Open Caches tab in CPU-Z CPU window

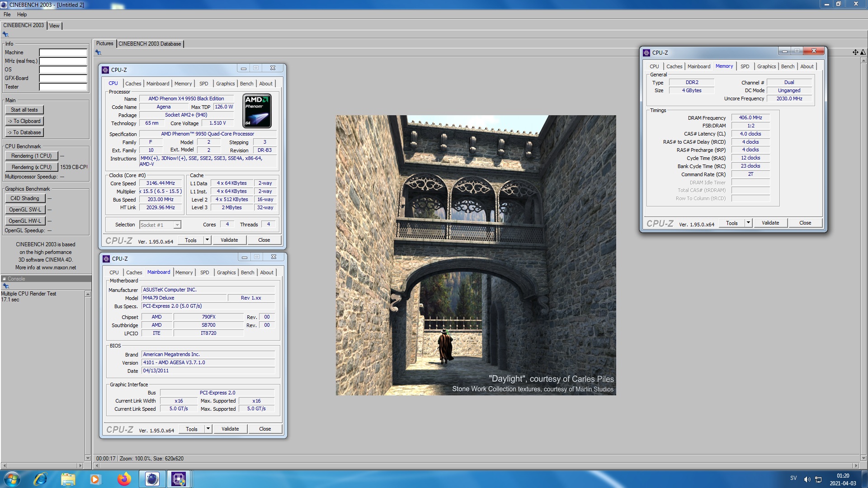tap(133, 84)
